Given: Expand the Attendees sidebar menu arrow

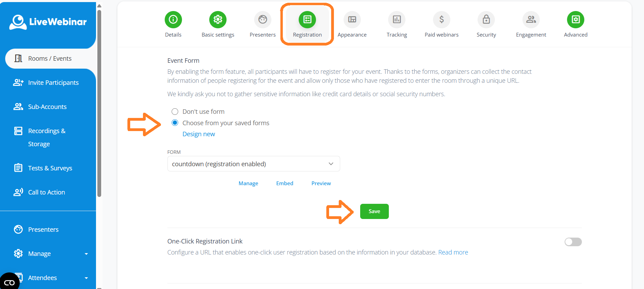Looking at the screenshot, I should 86,278.
